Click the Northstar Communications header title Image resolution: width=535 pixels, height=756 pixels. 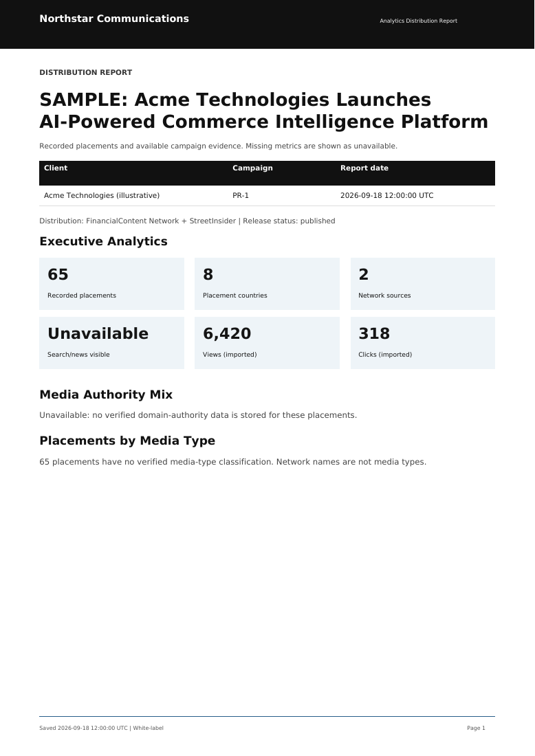pos(114,19)
